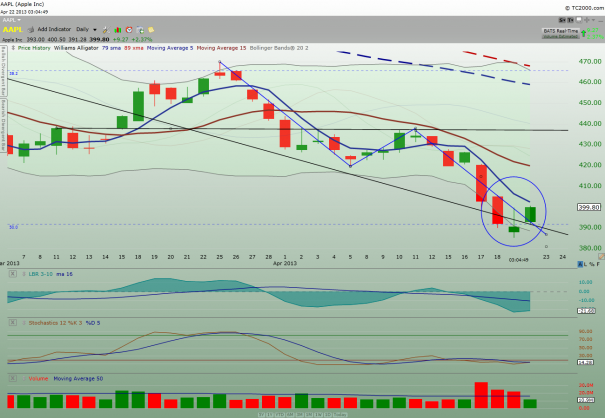Screen dimensions: 605x418
Task: Toggle the F scale option near price axis
Action: (x=598, y=264)
